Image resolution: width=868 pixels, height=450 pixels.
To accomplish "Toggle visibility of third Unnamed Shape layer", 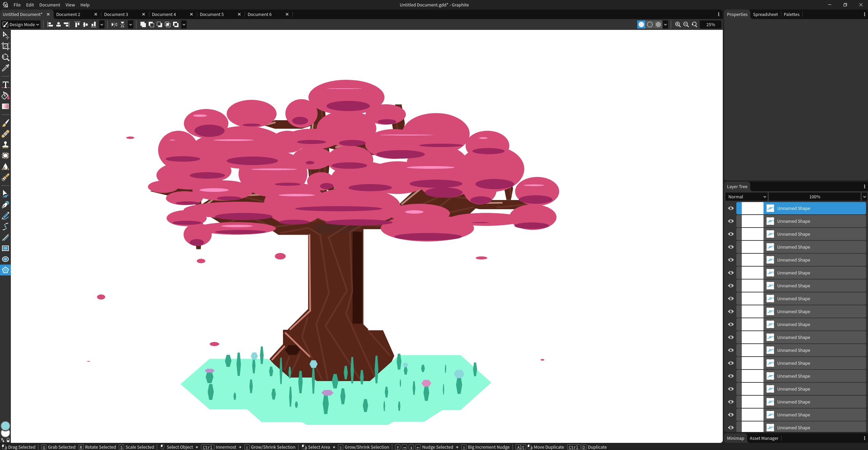I will point(731,234).
